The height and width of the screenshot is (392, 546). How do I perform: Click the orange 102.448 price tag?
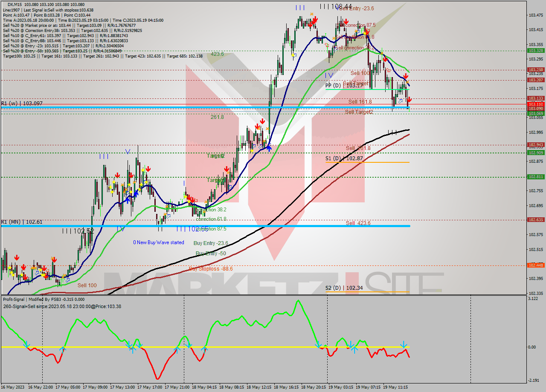(x=536, y=265)
